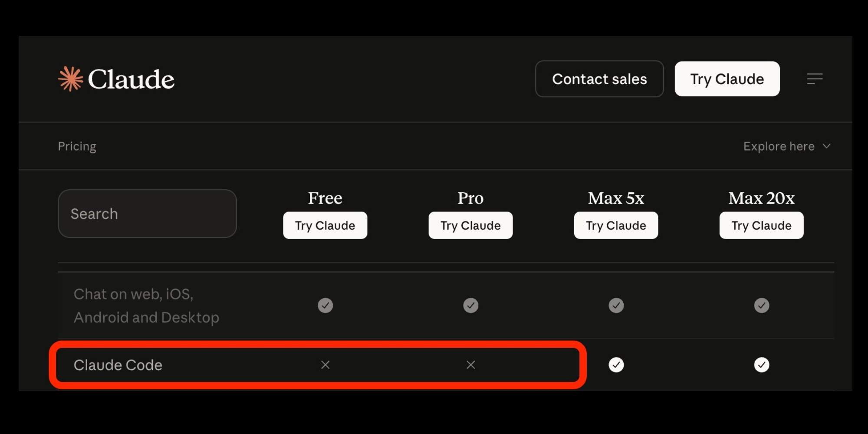Click Try Claude under Max 20x plan
Viewport: 868px width, 434px height.
tap(761, 225)
